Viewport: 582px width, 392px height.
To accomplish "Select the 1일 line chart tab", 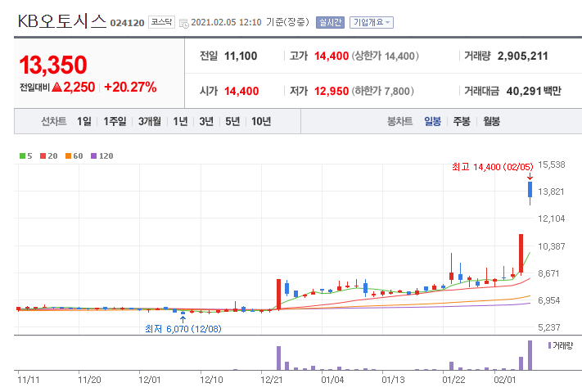I will (83, 121).
